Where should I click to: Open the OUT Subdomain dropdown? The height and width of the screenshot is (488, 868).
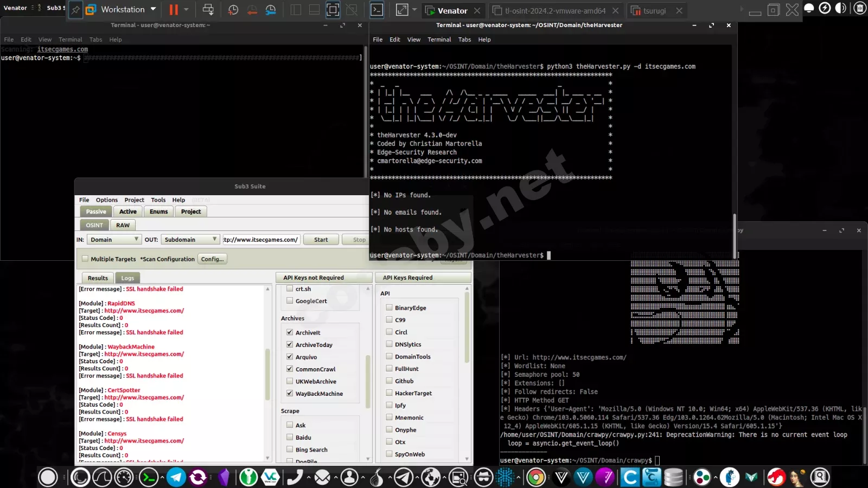click(x=190, y=239)
